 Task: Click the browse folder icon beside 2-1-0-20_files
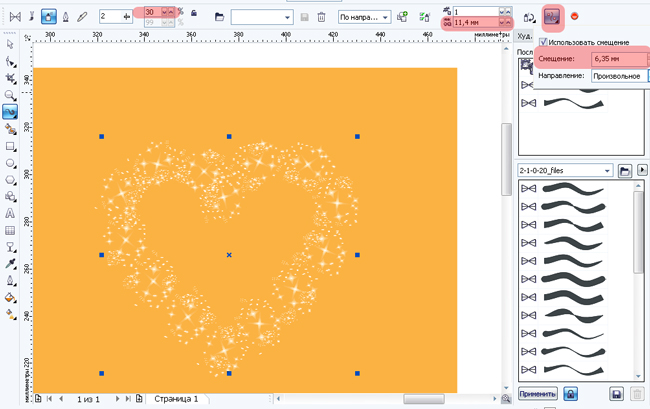point(624,171)
